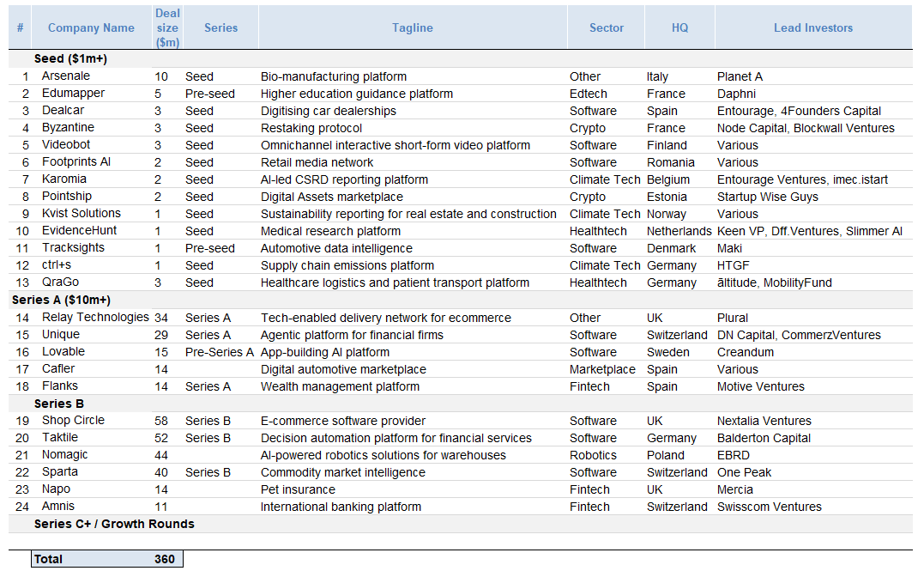The image size is (924, 577).
Task: Click the 'Seed ($1m+)' section heading
Action: pyautogui.click(x=70, y=58)
